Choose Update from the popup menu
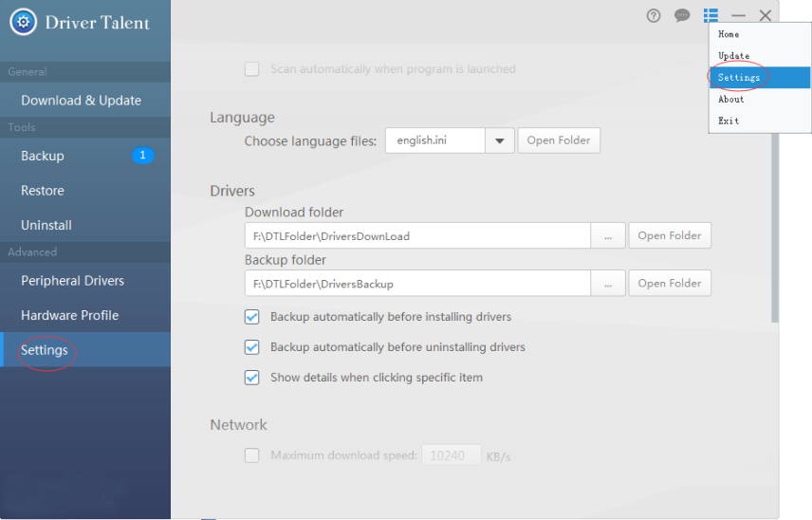This screenshot has height=520, width=812. (x=759, y=56)
